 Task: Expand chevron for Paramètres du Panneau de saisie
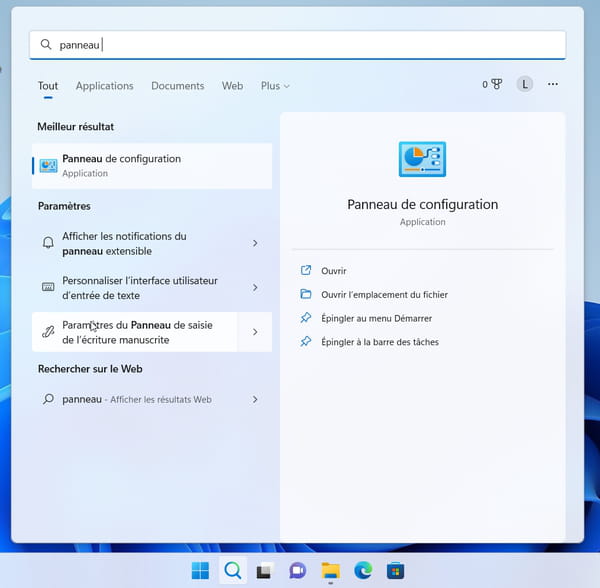255,332
